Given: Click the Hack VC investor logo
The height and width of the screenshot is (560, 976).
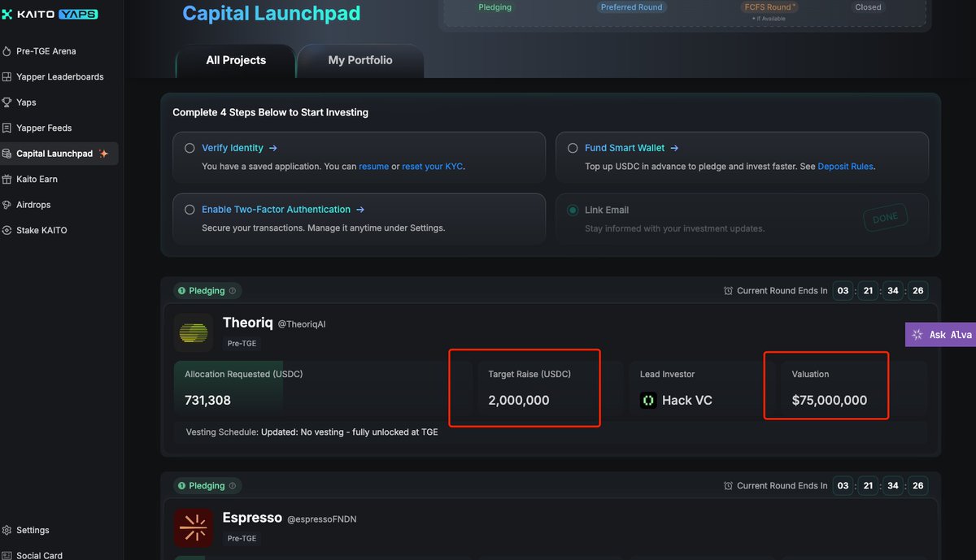Looking at the screenshot, I should coord(648,400).
